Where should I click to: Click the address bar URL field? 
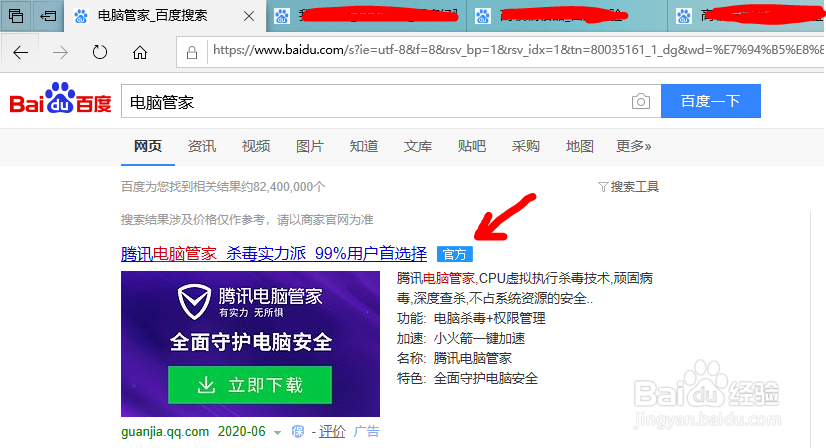[x=517, y=51]
